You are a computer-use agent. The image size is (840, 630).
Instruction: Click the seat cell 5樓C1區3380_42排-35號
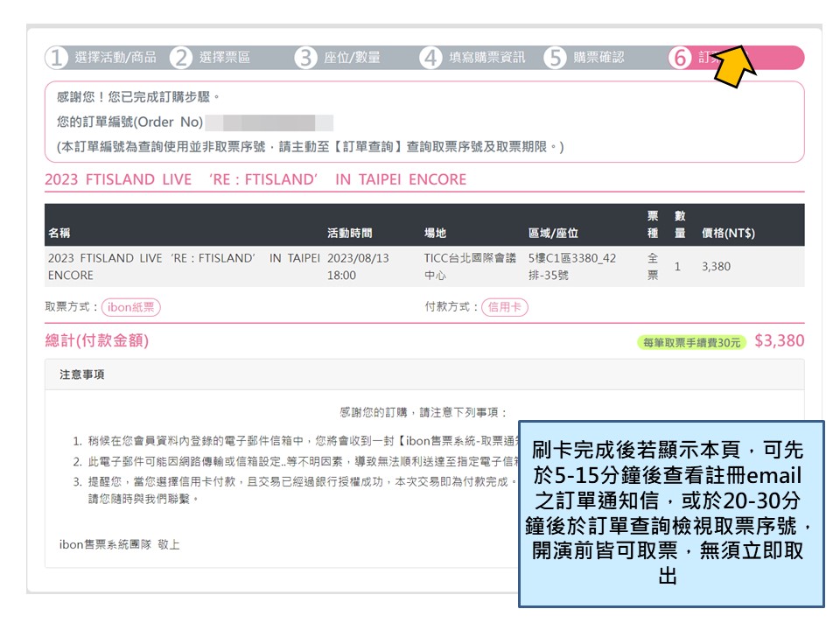[x=572, y=266]
